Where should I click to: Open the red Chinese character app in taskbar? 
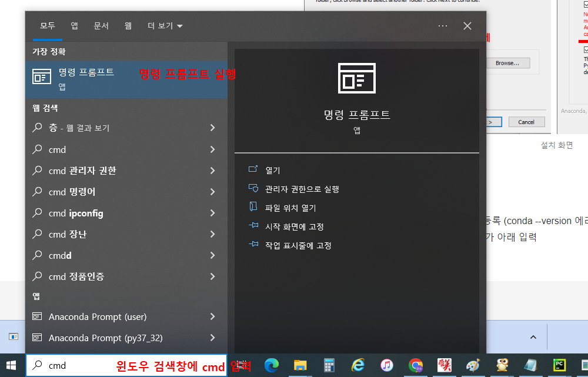point(445,365)
